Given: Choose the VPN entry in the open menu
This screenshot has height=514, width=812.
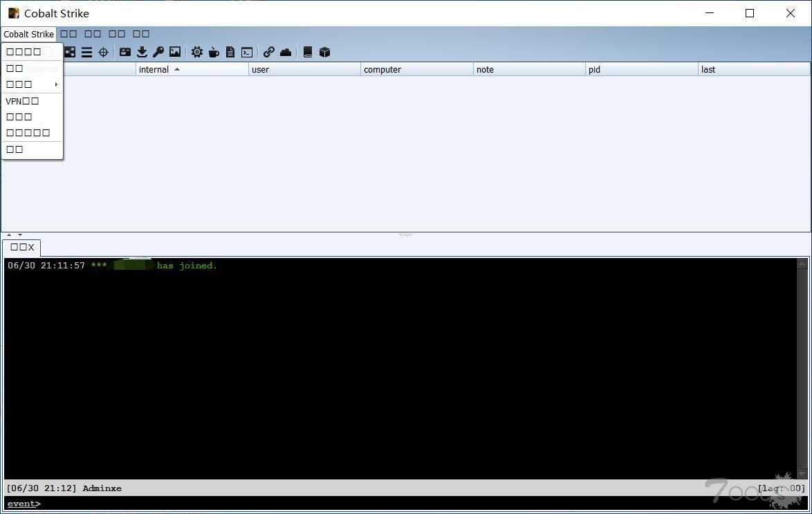Looking at the screenshot, I should click(32, 101).
